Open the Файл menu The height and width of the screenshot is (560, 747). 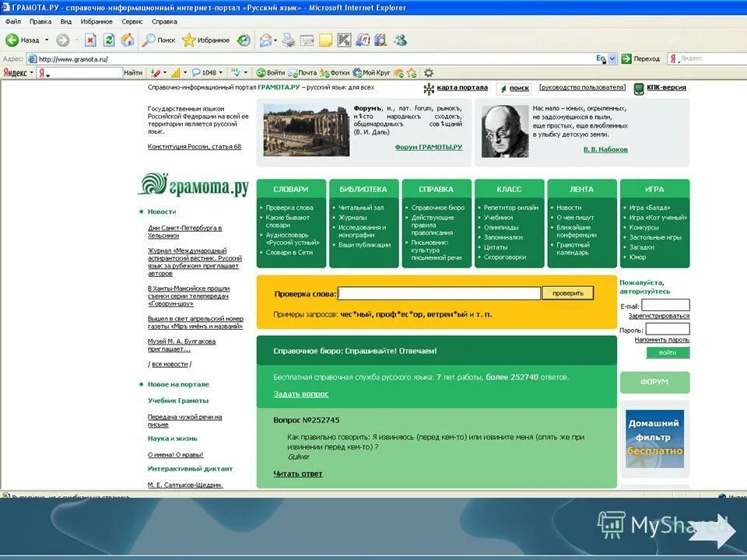[13, 22]
